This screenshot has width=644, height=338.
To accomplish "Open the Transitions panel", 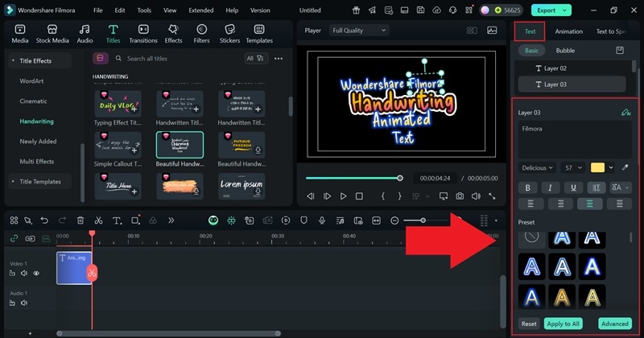I will point(143,34).
